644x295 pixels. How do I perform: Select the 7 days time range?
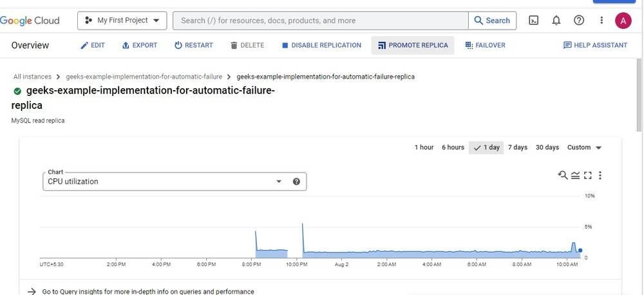click(x=517, y=147)
